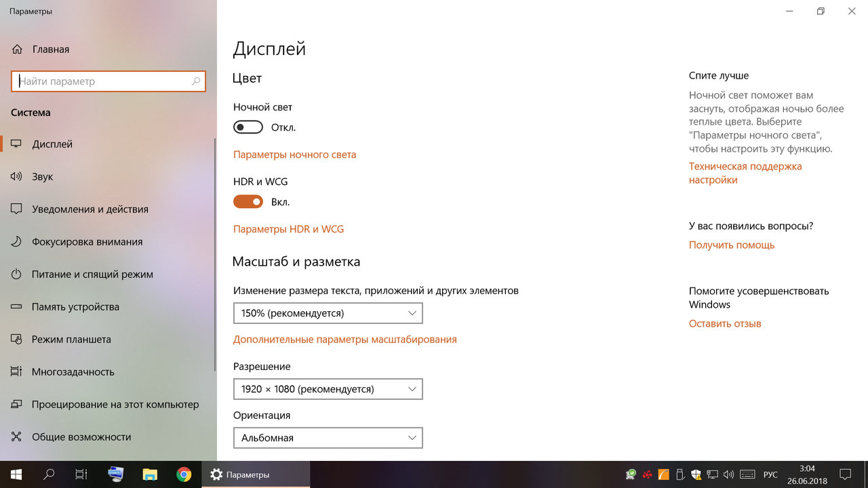
Task: Enable the Ночной свет toggle
Action: [x=248, y=127]
